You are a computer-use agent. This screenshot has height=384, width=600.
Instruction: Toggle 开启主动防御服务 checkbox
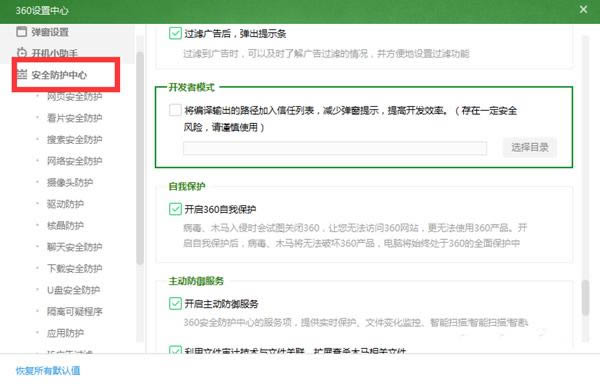tap(175, 303)
